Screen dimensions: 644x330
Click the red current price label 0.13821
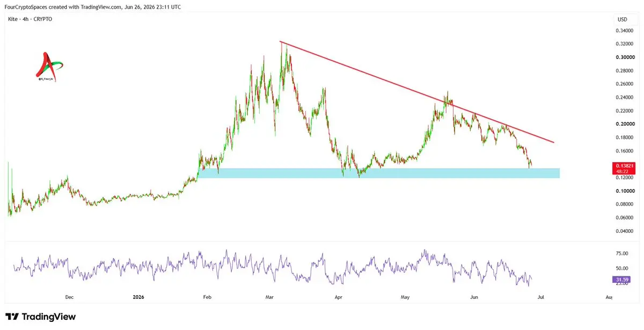(625, 168)
